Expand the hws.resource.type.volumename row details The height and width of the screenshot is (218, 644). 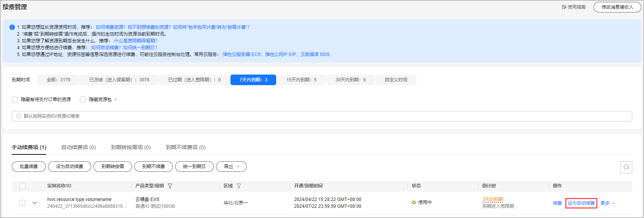pos(35,203)
